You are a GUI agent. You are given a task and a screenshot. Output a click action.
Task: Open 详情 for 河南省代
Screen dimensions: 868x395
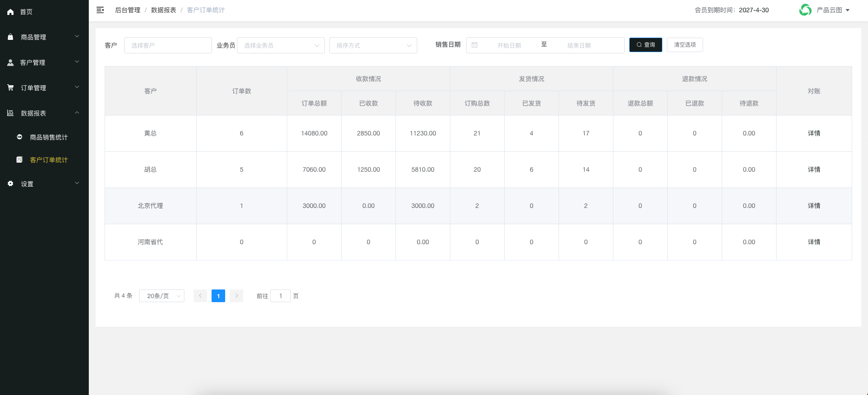[814, 242]
